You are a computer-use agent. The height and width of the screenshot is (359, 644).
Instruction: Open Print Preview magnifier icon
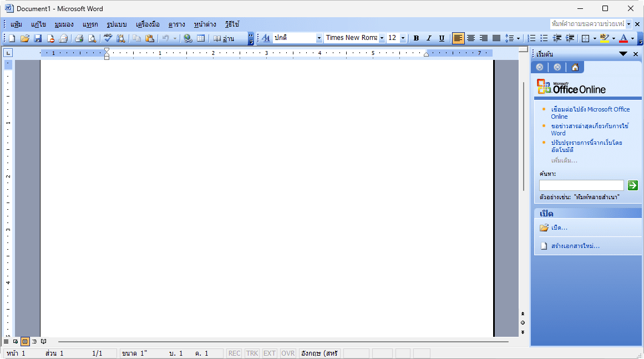(x=92, y=38)
